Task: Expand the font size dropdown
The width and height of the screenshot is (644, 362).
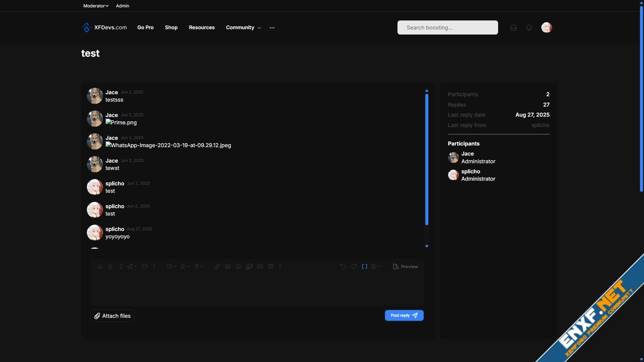Action: tap(132, 266)
